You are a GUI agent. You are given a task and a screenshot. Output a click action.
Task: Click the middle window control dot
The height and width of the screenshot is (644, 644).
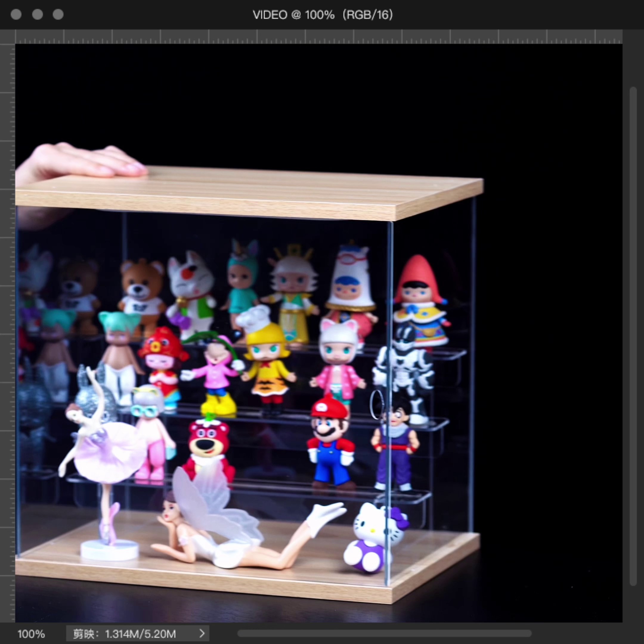[x=37, y=15]
